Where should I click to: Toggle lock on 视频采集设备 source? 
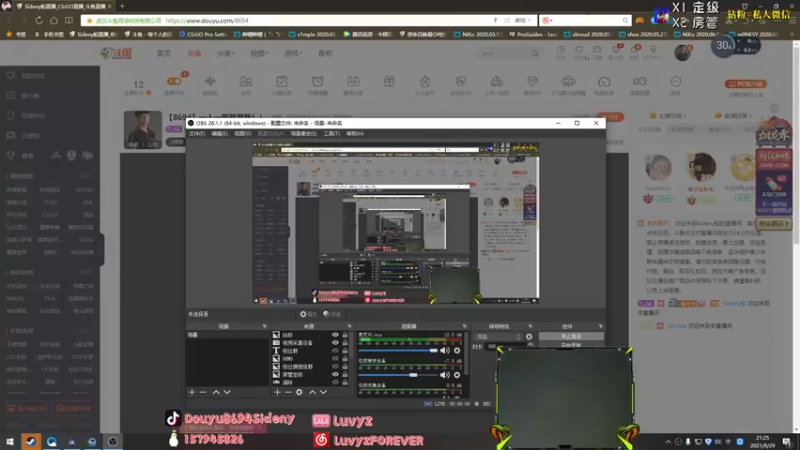tap(345, 343)
